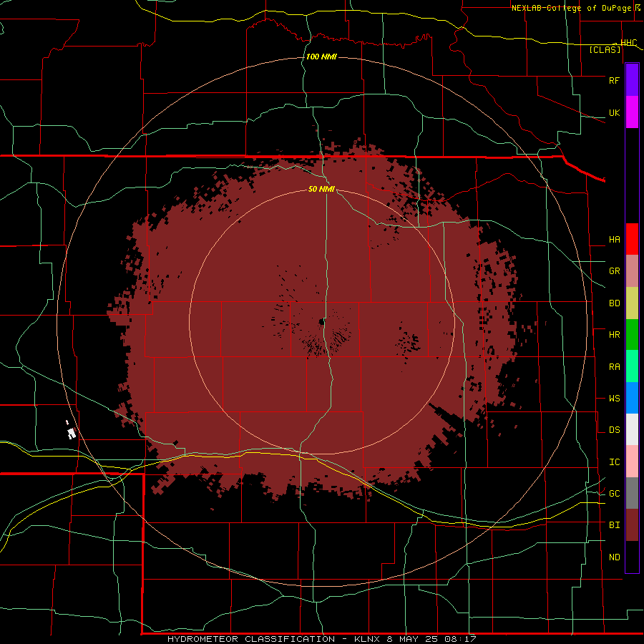
Task: Click the 100 NMI range ring label
Action: 321,57
